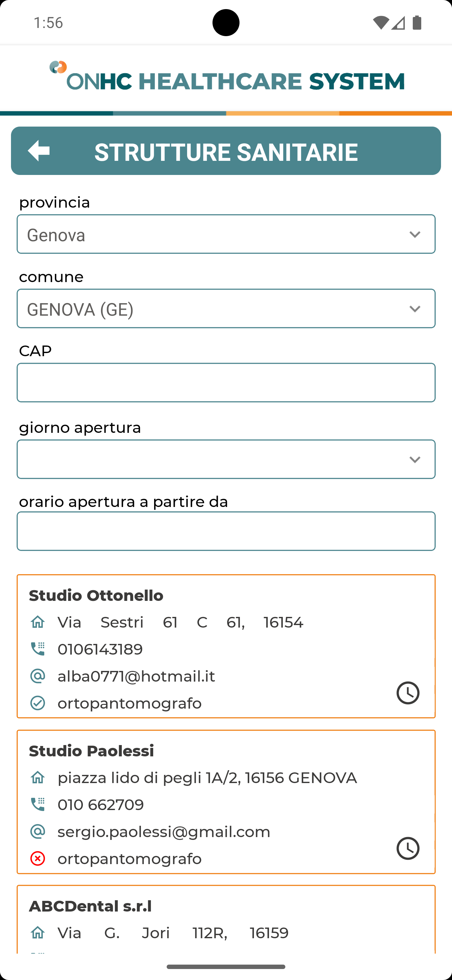The width and height of the screenshot is (452, 980).
Task: Open the ABCDental s.r.l listing
Action: (90, 906)
